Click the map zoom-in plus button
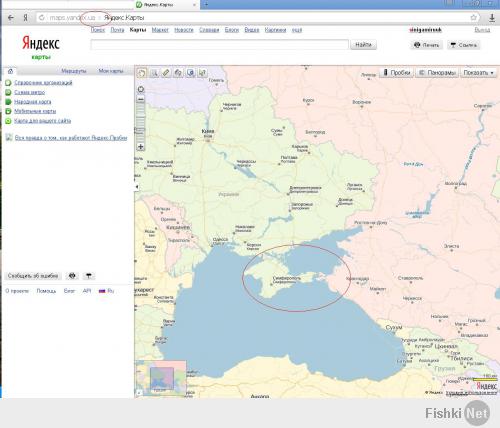The image size is (500, 428). pyautogui.click(x=141, y=147)
